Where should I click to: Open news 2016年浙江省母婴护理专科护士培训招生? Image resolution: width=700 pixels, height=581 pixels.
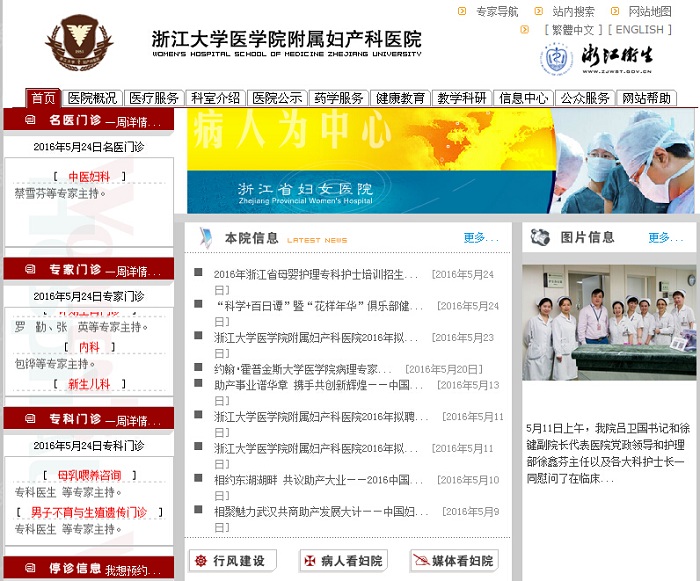(316, 274)
